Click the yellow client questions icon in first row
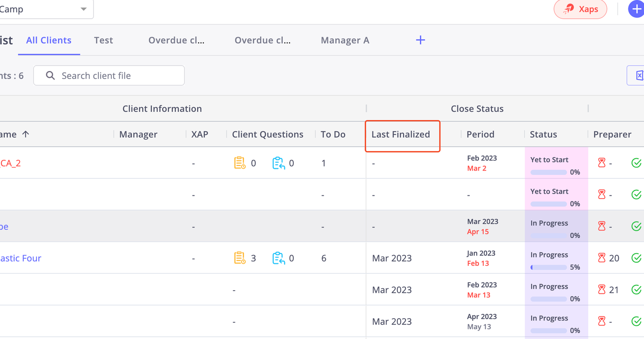 (239, 163)
